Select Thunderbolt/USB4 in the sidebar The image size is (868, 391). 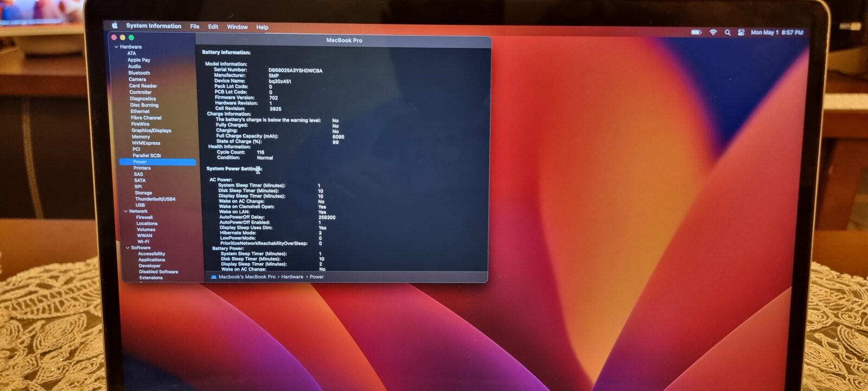click(x=155, y=199)
